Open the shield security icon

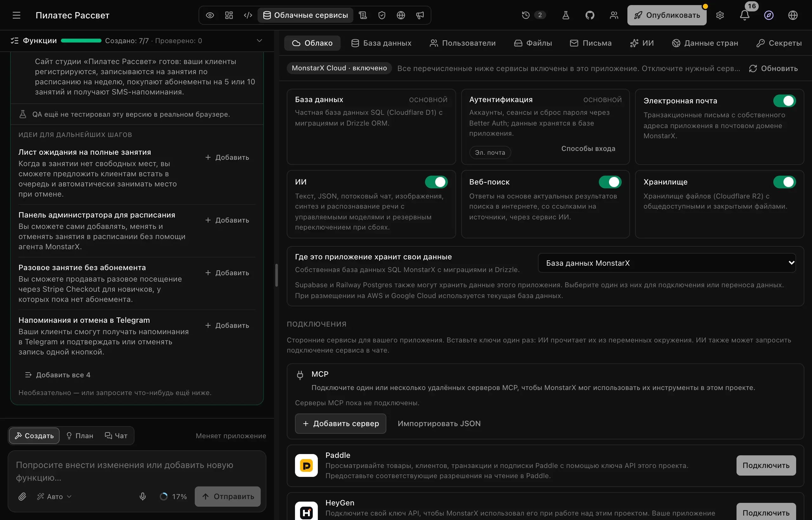click(382, 15)
